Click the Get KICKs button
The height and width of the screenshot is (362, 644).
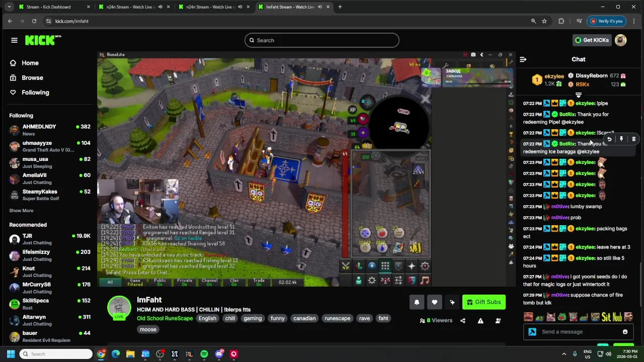[x=592, y=40]
